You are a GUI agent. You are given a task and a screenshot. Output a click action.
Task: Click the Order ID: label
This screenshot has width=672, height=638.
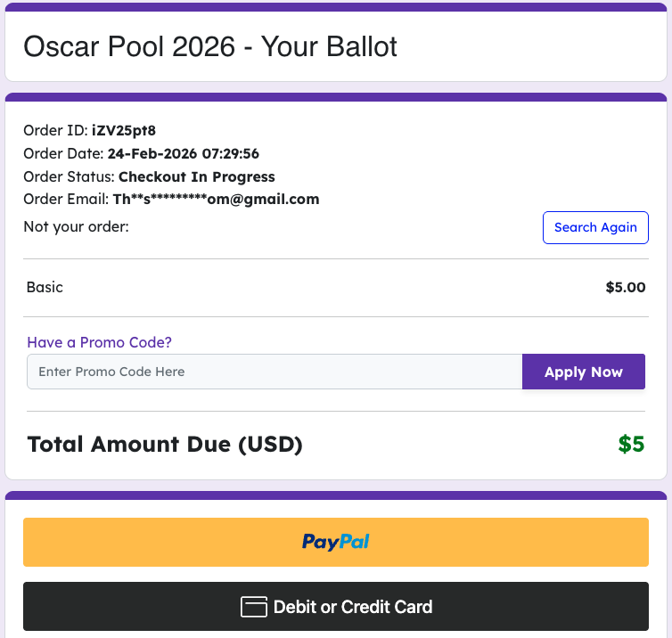pos(55,130)
